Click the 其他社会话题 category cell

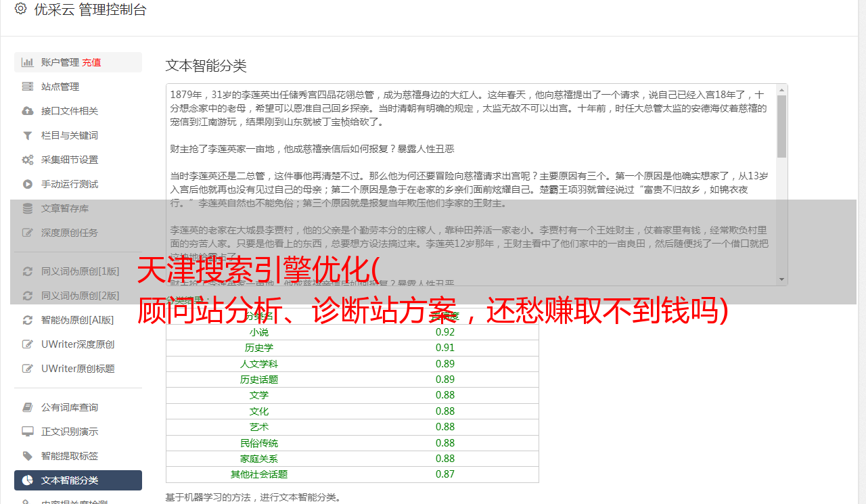click(x=258, y=474)
